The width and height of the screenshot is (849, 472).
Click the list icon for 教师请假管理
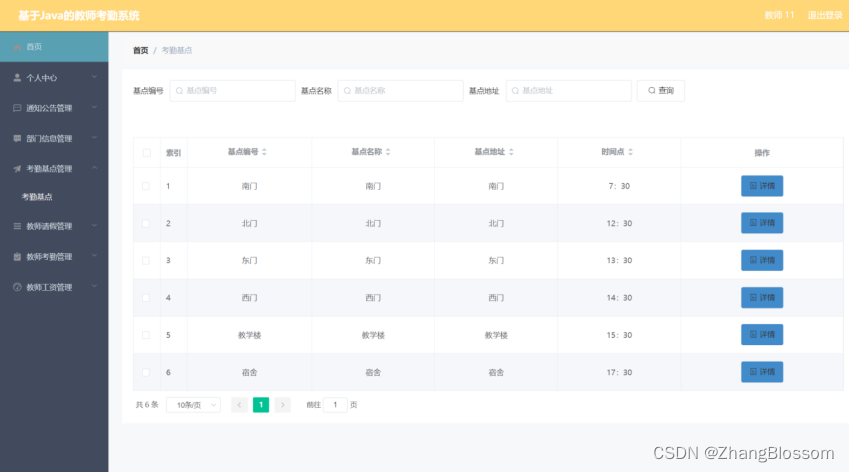coord(17,226)
